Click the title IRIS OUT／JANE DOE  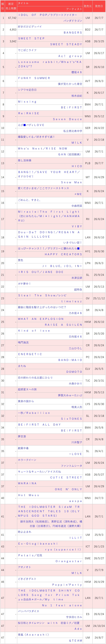pos(41,272)
